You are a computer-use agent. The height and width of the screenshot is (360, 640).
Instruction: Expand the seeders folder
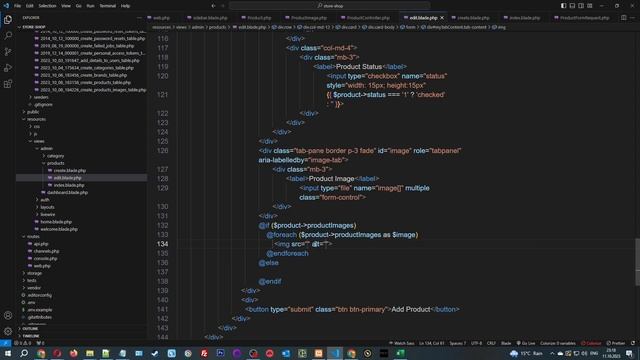click(41, 97)
